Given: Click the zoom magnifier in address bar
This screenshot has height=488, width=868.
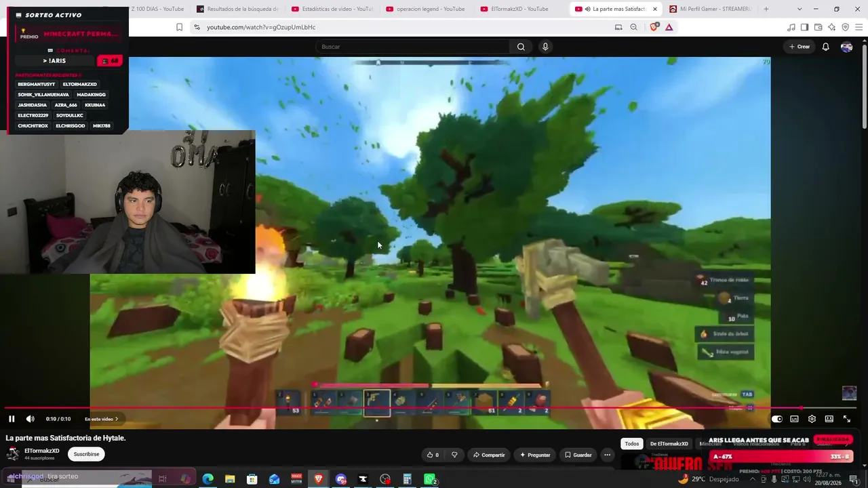Looking at the screenshot, I should [633, 27].
